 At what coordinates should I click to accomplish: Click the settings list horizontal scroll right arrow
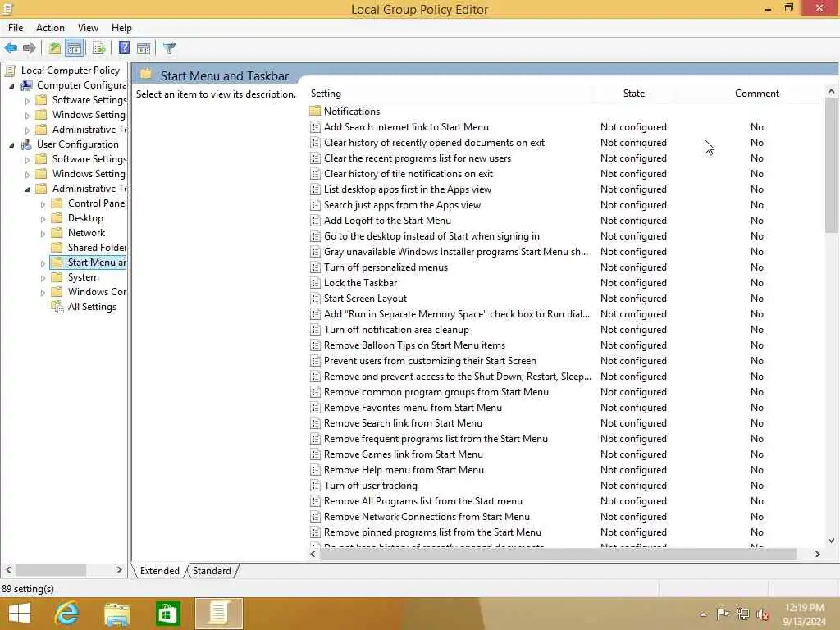(817, 555)
